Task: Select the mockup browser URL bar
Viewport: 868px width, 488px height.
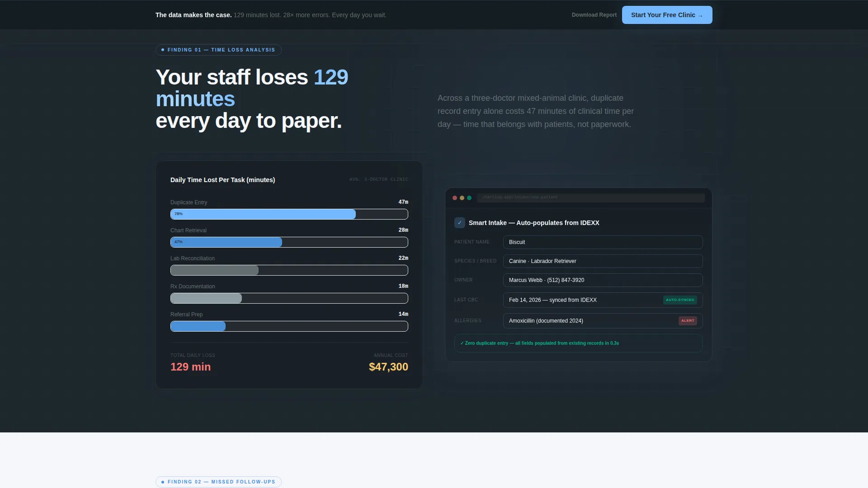Action: tap(591, 197)
